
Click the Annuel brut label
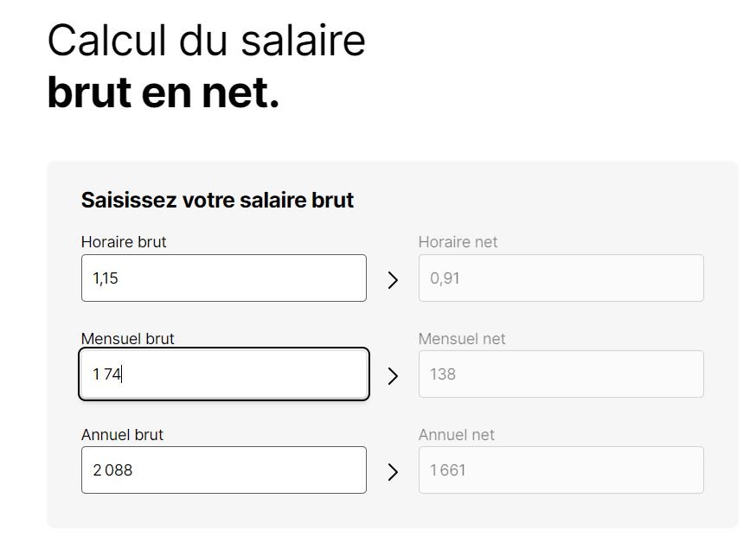(x=119, y=434)
